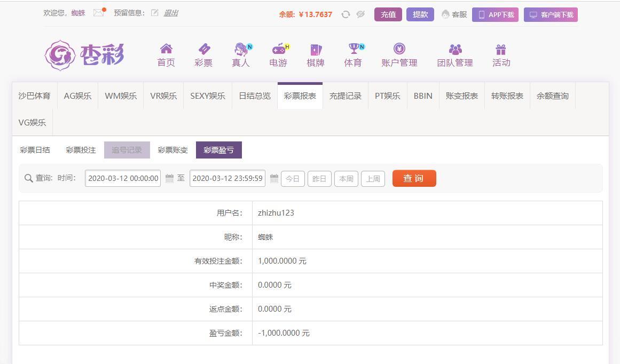Click the 客户端下载 button
This screenshot has height=364, width=620.
[551, 14]
